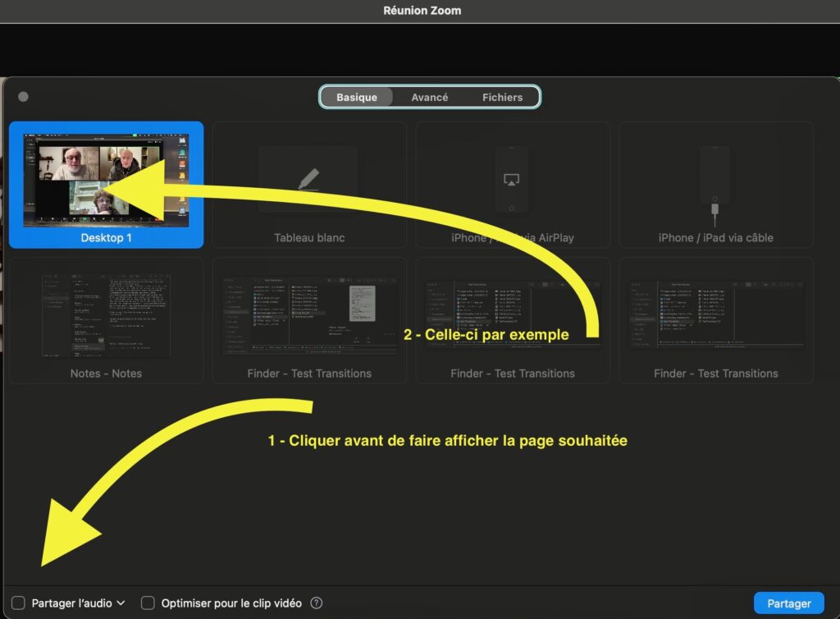Image resolution: width=840 pixels, height=619 pixels.
Task: Click the Tableau blanc label
Action: pos(309,238)
